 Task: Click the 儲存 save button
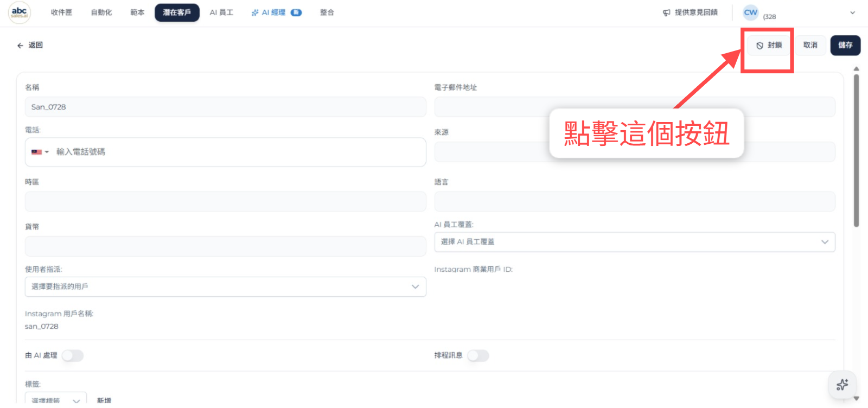845,45
